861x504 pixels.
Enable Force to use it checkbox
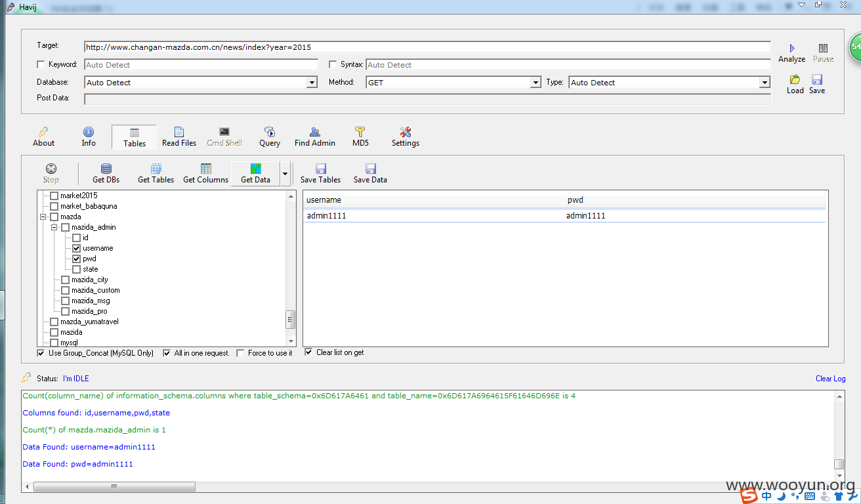(x=240, y=353)
